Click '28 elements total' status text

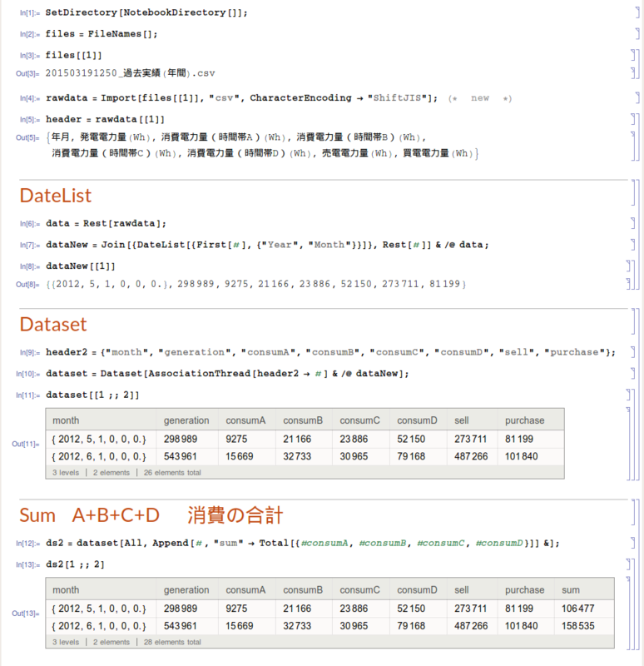point(172,642)
